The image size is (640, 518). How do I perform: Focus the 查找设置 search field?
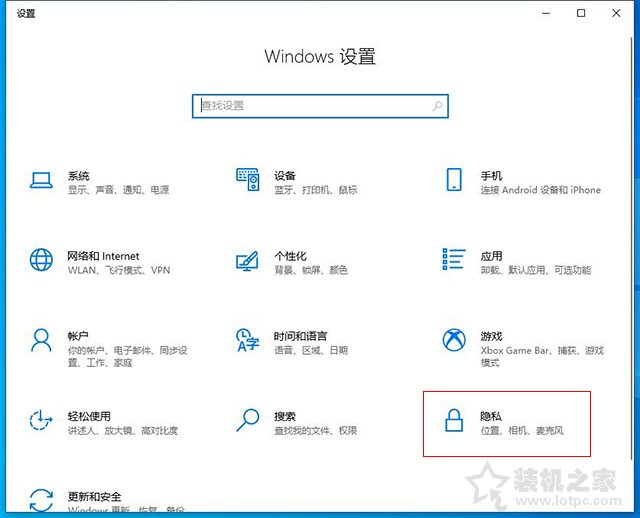tap(320, 106)
